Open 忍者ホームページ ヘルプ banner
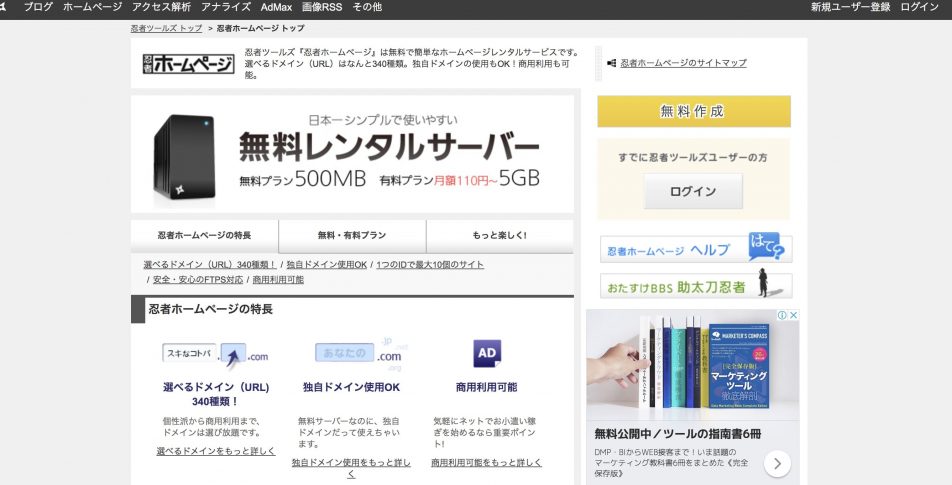Screen dimensions: 952x485 [696, 249]
